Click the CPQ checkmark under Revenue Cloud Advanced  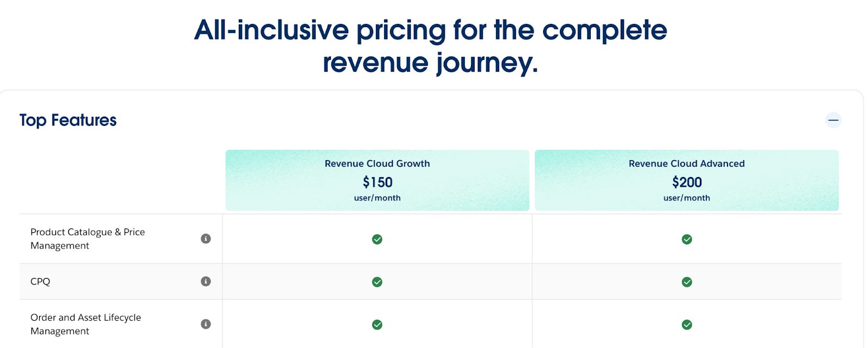point(687,282)
